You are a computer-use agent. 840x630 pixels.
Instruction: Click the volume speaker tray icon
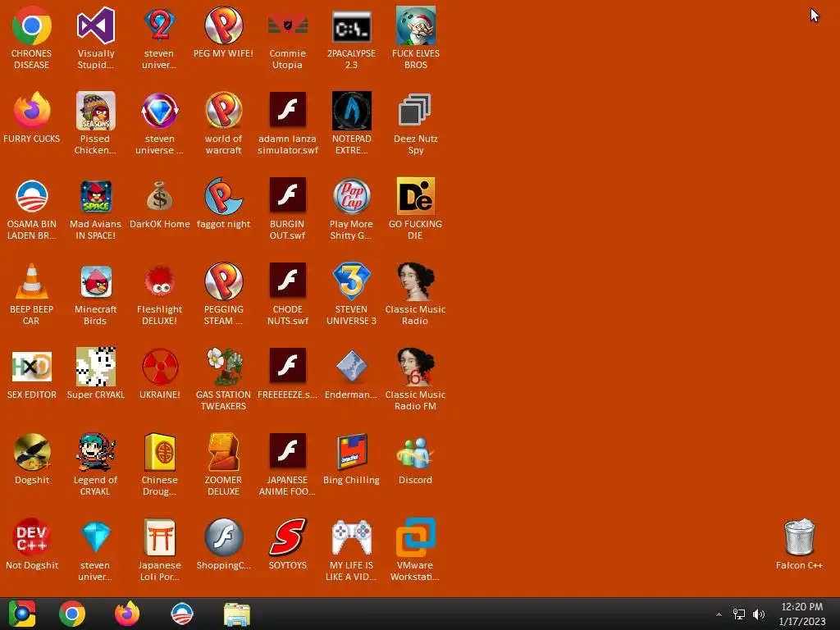(759, 614)
